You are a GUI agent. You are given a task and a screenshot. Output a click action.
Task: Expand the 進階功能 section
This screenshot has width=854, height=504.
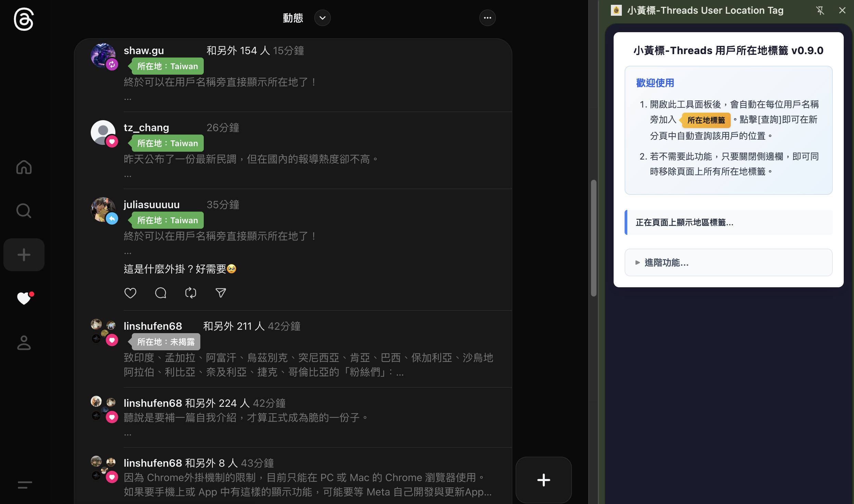click(x=666, y=263)
